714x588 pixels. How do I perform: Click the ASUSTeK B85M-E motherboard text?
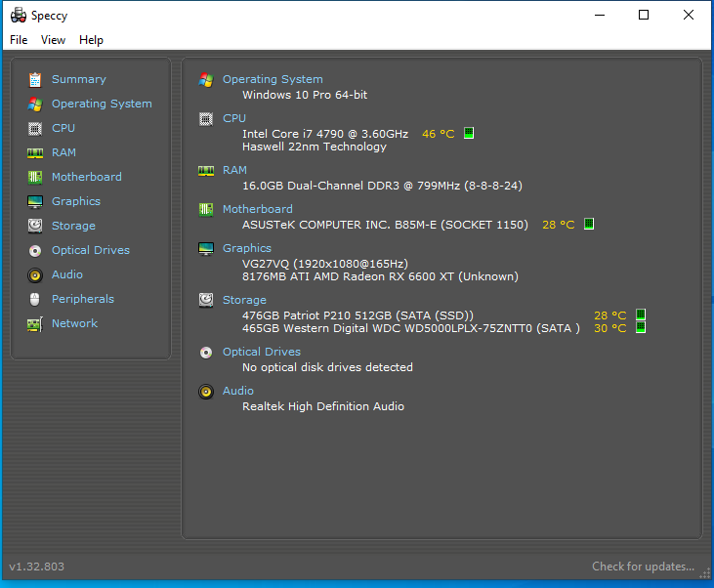385,225
